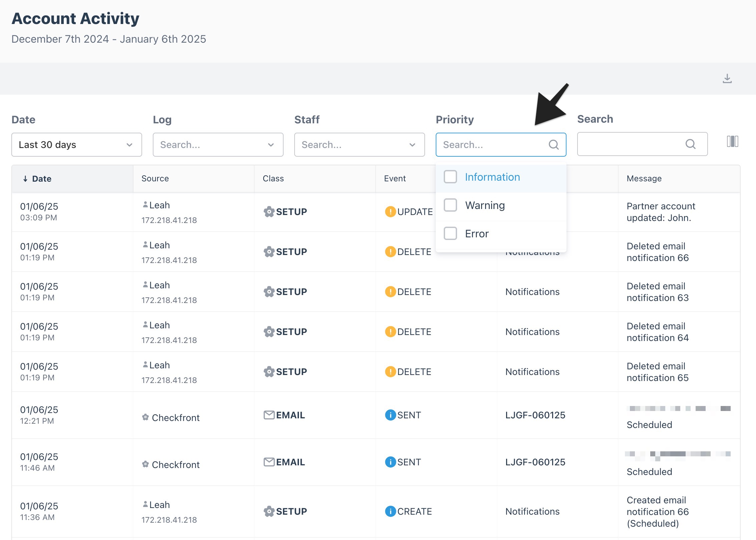Click IP 172.218.41.218 in 03:09 PM row
Viewport: 756px width, 540px height.
coord(169,220)
